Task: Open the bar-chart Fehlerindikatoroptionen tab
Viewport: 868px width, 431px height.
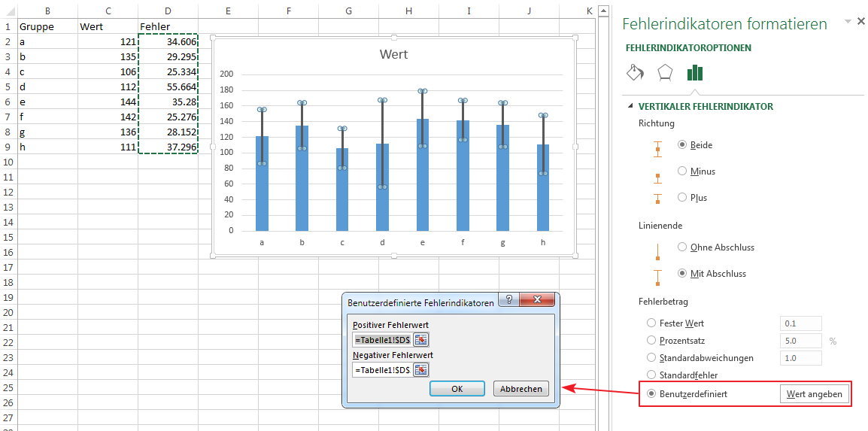Action: pos(694,72)
